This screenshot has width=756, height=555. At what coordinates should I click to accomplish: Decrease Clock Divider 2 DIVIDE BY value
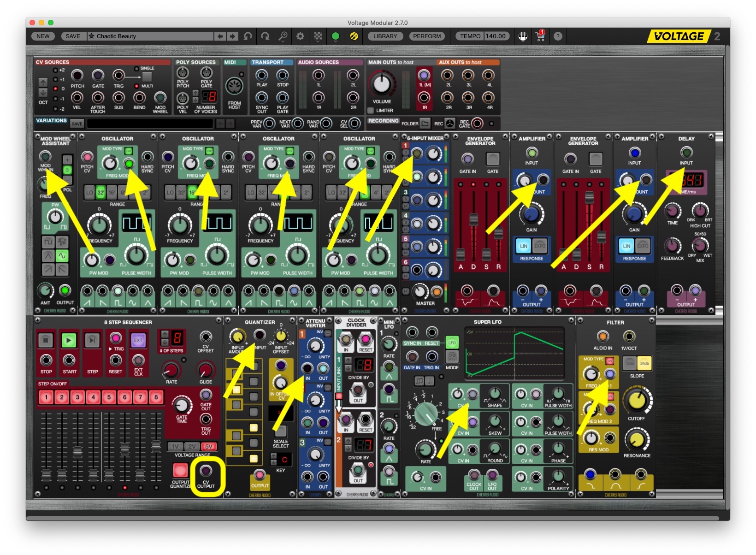tap(349, 449)
